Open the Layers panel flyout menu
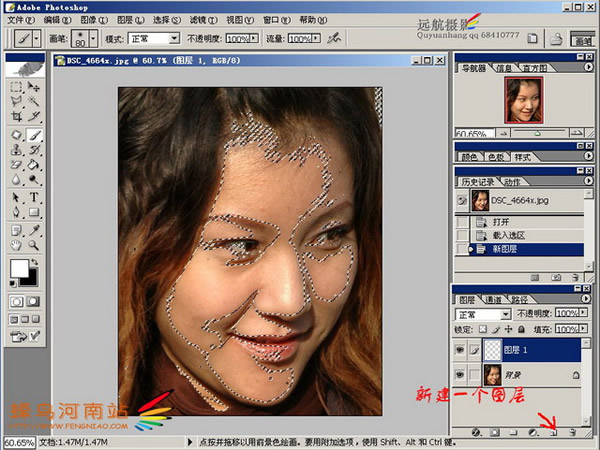This screenshot has height=450, width=600. (x=586, y=298)
